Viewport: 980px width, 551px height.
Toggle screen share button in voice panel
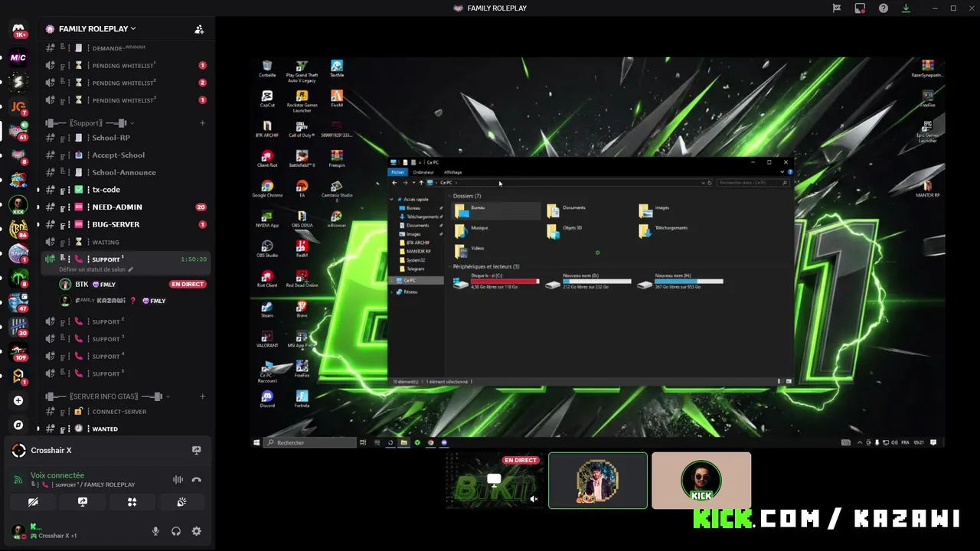(83, 502)
